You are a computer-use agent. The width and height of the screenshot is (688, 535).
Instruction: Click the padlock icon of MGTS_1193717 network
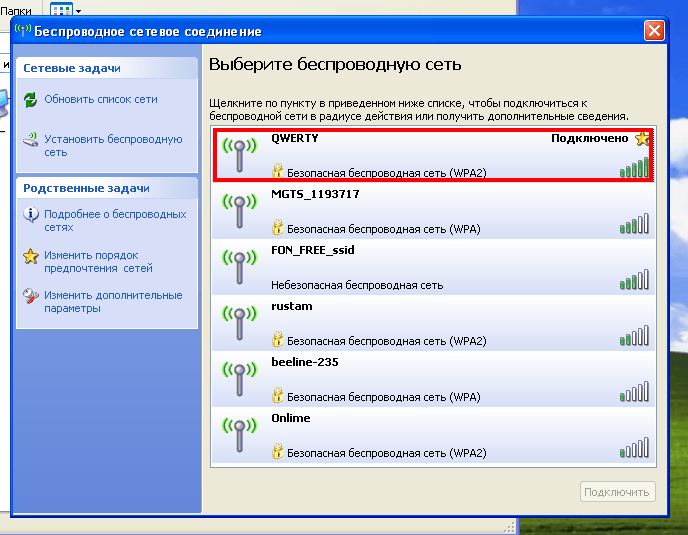pos(277,227)
